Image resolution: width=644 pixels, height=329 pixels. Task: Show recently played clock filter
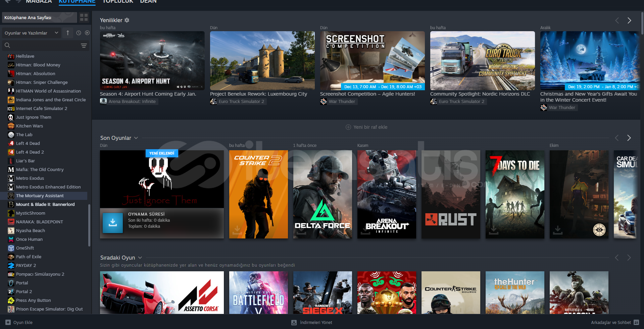[79, 33]
